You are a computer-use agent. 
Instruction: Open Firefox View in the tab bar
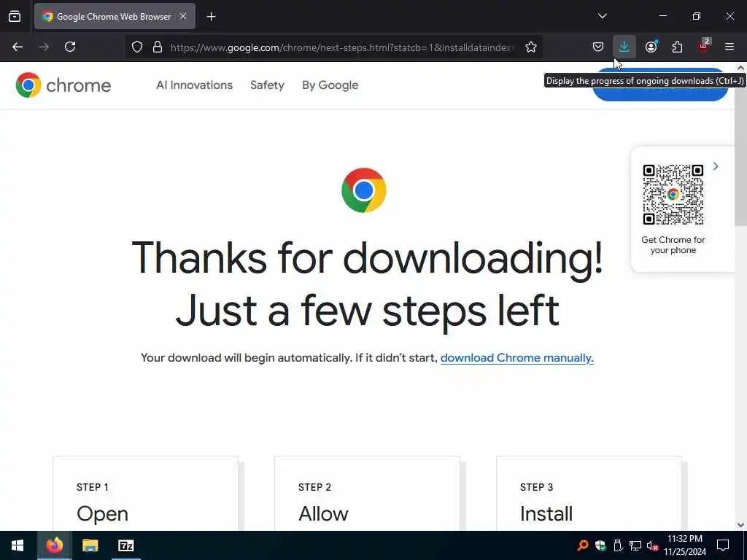coord(15,16)
